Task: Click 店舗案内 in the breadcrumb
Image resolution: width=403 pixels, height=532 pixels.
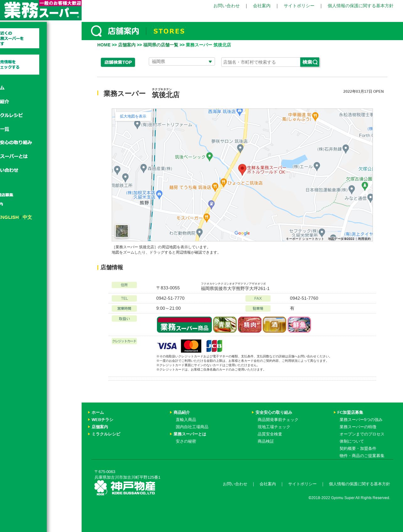Action: tap(127, 45)
